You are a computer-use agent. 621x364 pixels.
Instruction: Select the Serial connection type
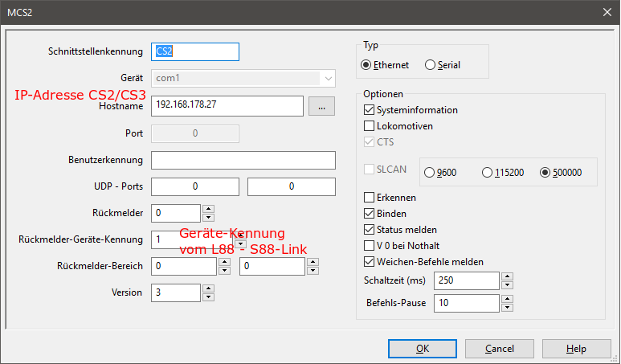[x=431, y=65]
